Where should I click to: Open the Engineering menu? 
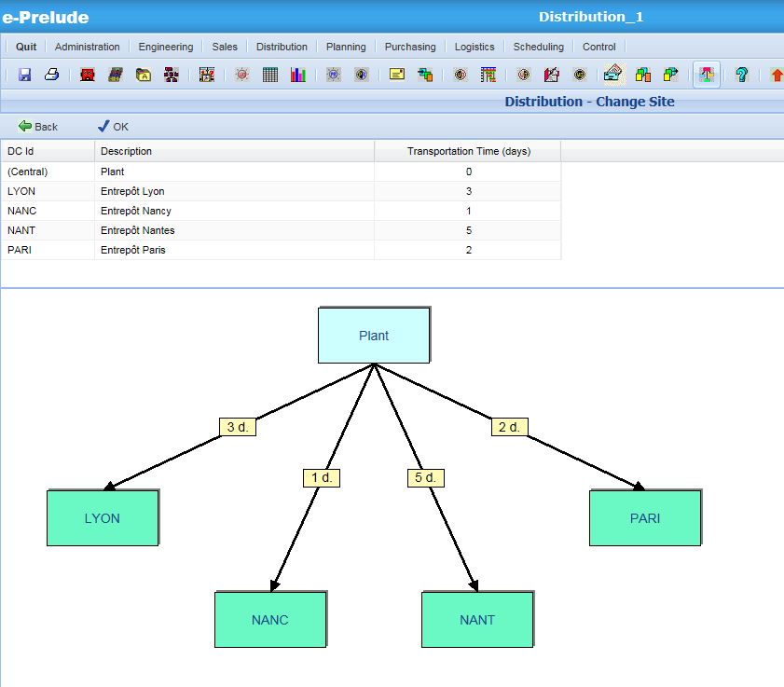click(166, 47)
